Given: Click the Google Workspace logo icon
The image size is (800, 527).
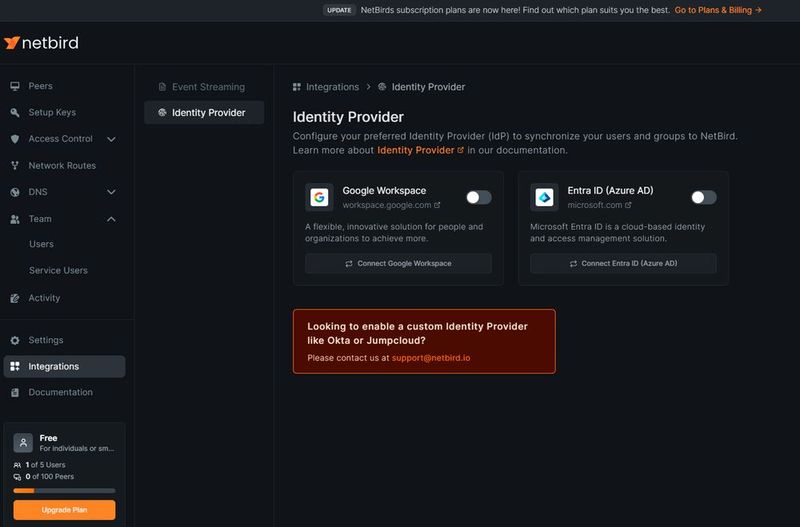Looking at the screenshot, I should 319,197.
